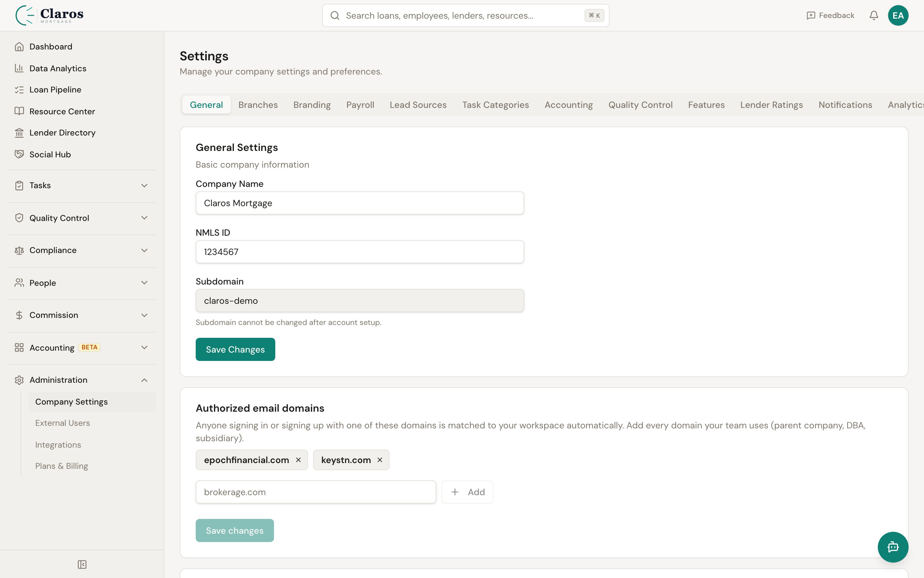Open the chatbot assistant floating button
The width and height of the screenshot is (924, 578).
point(893,547)
